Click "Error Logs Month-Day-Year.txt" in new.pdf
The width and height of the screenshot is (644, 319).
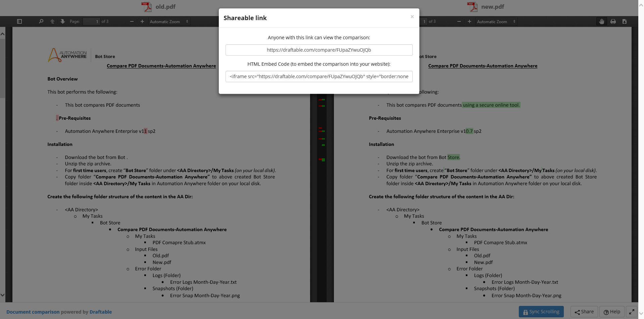click(525, 282)
